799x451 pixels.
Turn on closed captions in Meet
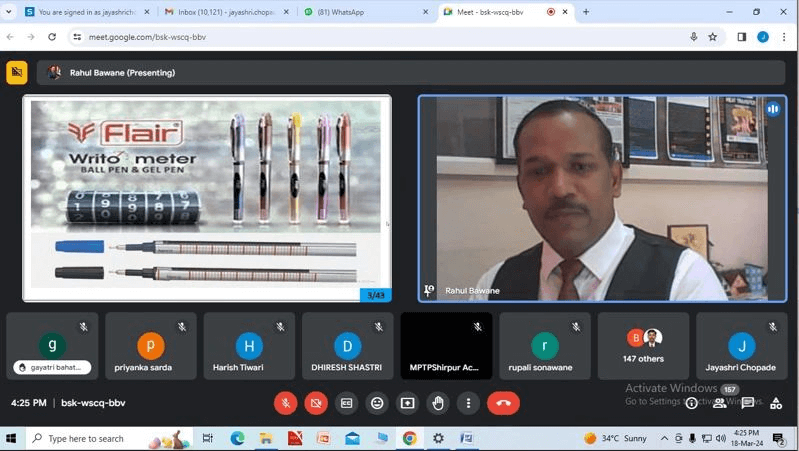(x=347, y=403)
